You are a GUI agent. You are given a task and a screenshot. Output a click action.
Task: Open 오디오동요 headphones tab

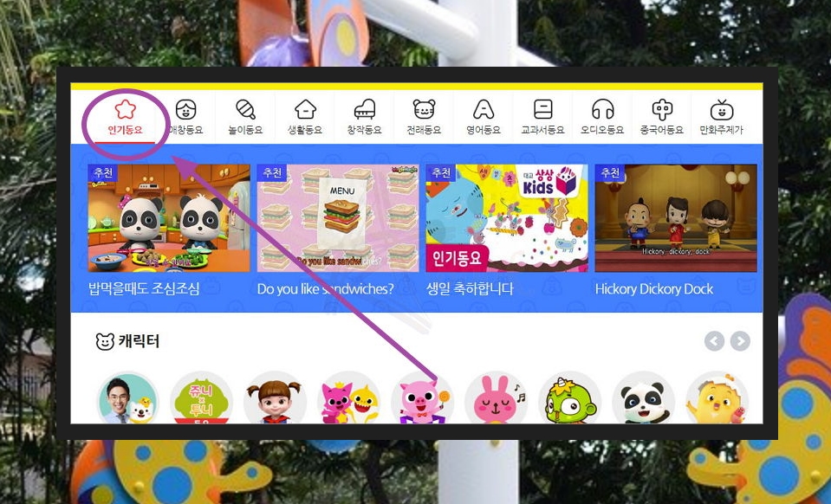[x=602, y=118]
